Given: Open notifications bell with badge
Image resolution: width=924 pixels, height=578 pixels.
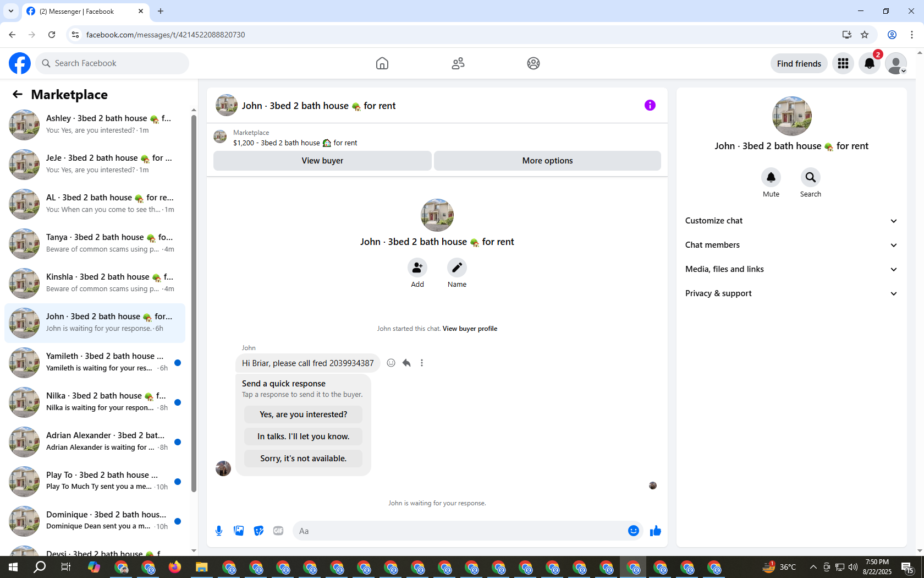Looking at the screenshot, I should coord(870,63).
